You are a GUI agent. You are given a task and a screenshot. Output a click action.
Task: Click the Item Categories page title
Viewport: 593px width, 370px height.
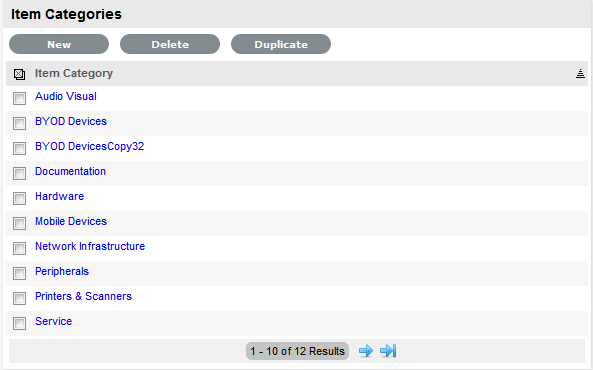(x=66, y=14)
